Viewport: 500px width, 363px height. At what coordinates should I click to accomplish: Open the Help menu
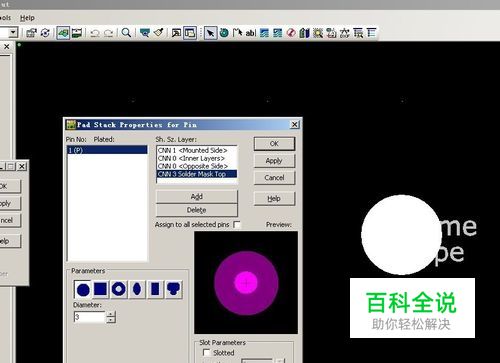click(x=27, y=18)
